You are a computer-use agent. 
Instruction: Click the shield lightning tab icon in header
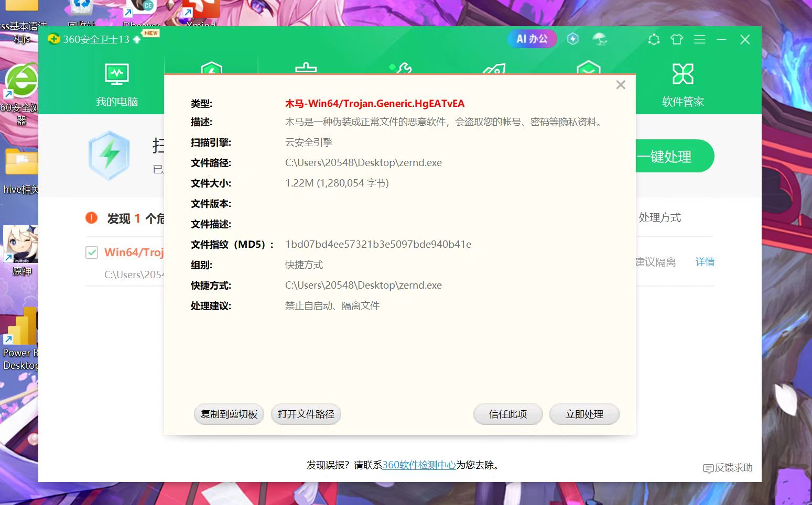(x=211, y=68)
